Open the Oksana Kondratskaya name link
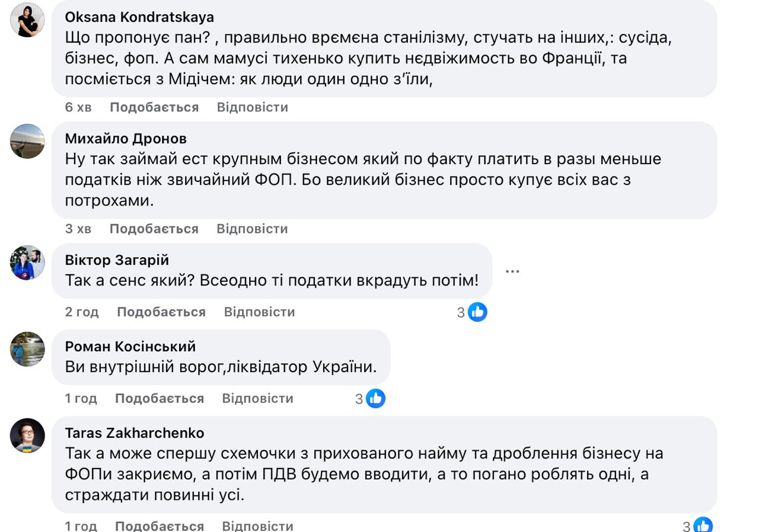The image size is (759, 532). pyautogui.click(x=139, y=17)
